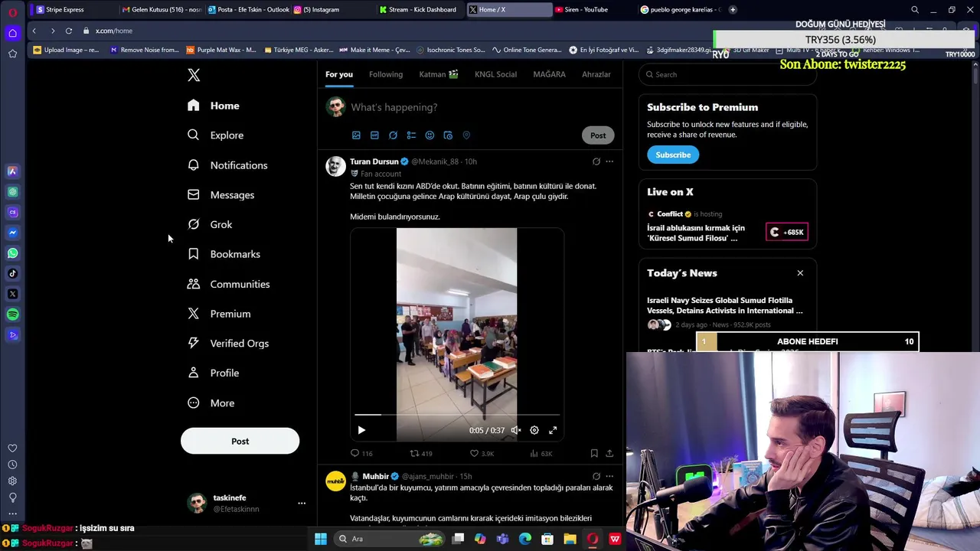Open File Explorer from taskbar

pyautogui.click(x=570, y=539)
